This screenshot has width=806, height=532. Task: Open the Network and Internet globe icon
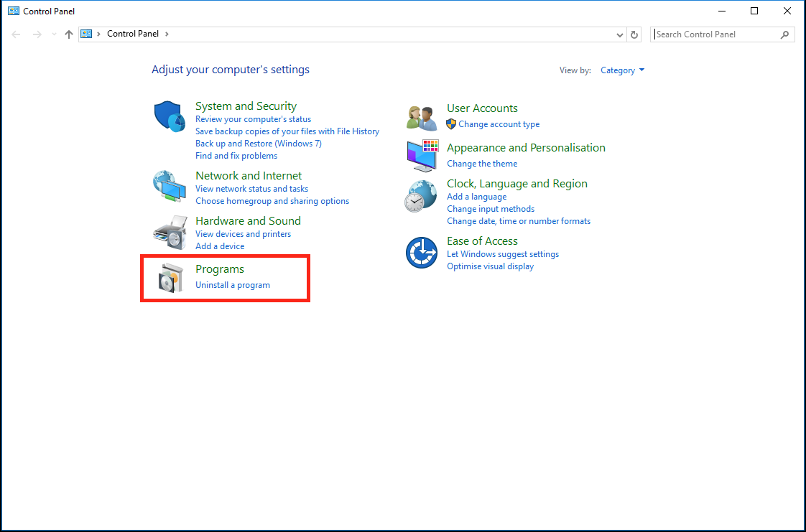click(x=170, y=186)
